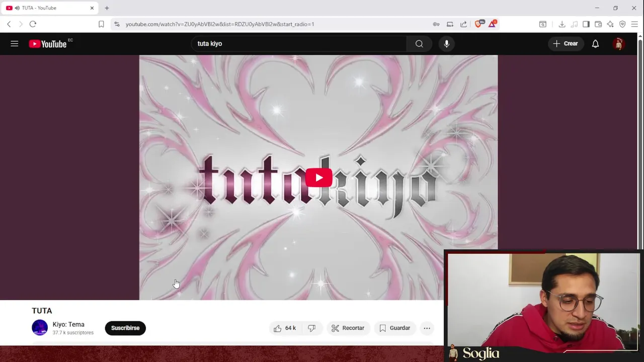This screenshot has width=644, height=362.
Task: Open the toolbar tab search icon
Action: click(x=543, y=24)
